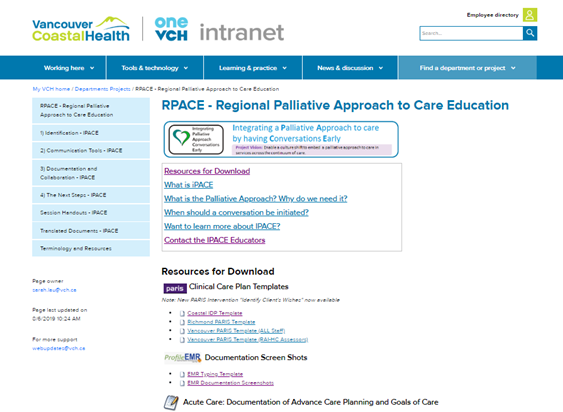Select Session Handouts - IPACE sidebar item

[x=91, y=213]
